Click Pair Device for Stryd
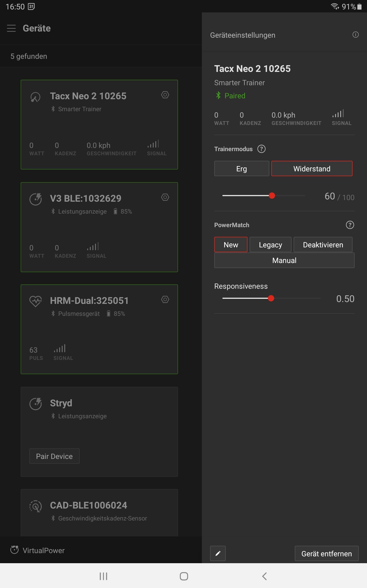 pyautogui.click(x=54, y=456)
